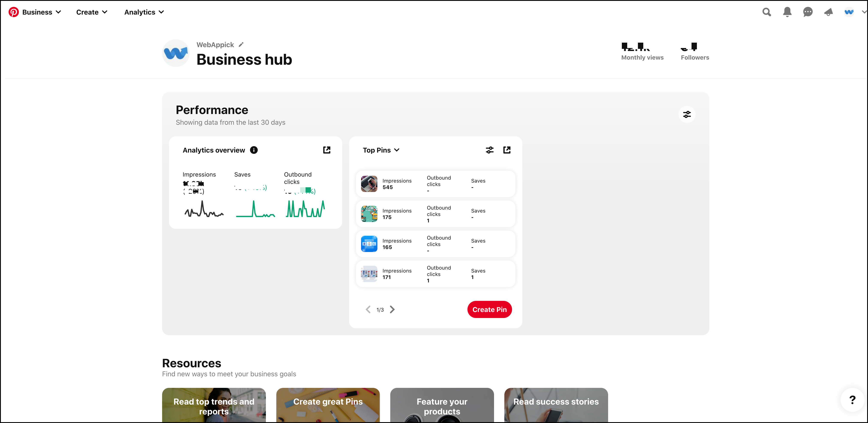Open 'Read success stories' resource card

point(556,405)
